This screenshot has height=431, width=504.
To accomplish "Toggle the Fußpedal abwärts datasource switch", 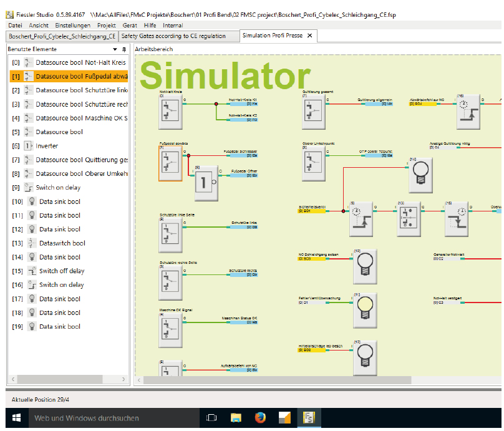I will click(170, 164).
